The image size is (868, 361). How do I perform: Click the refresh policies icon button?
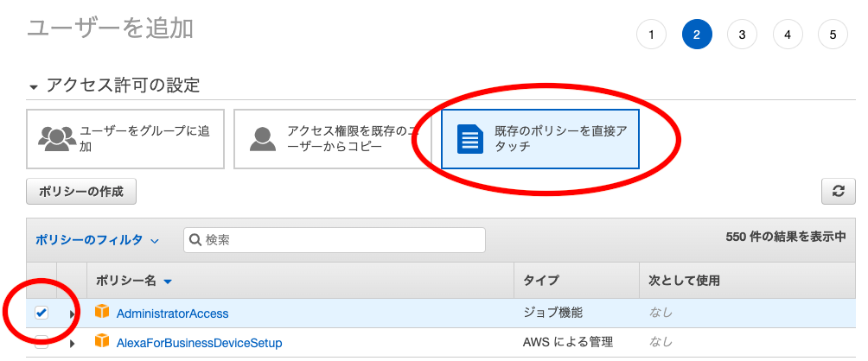coord(839,192)
